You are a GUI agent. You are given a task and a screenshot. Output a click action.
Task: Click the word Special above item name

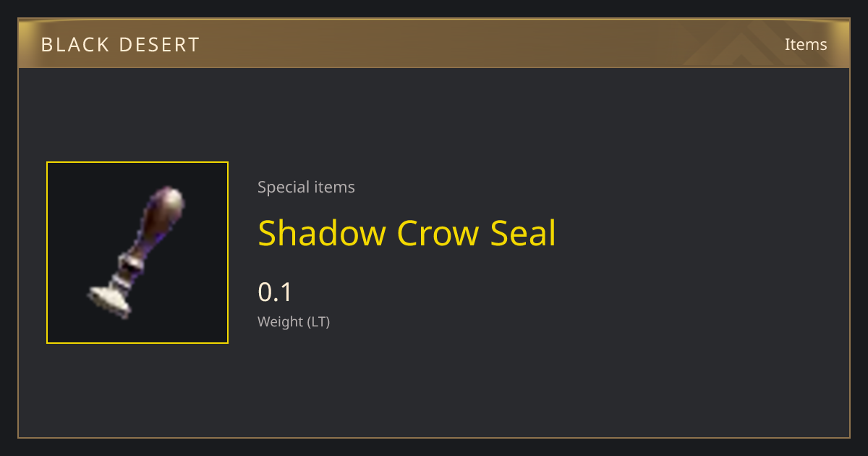tap(284, 187)
